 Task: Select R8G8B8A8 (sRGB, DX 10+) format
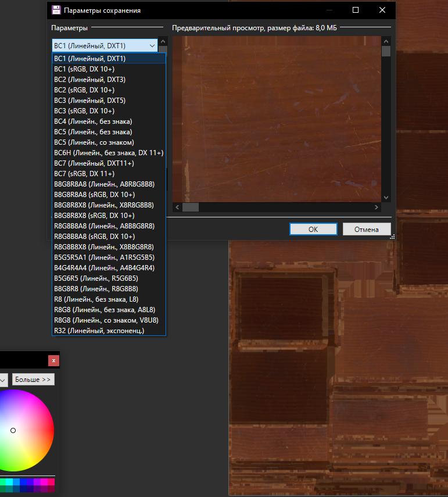94,237
